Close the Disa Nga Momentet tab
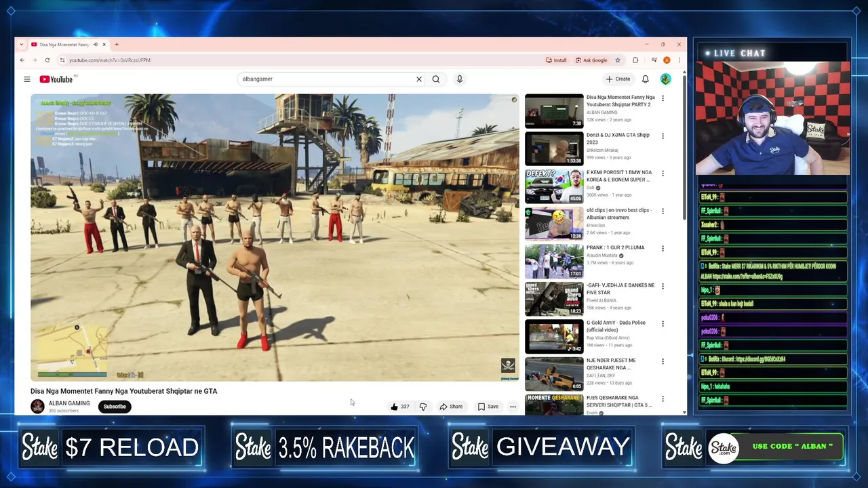Screen dimensions: 868x488 (x=104, y=45)
